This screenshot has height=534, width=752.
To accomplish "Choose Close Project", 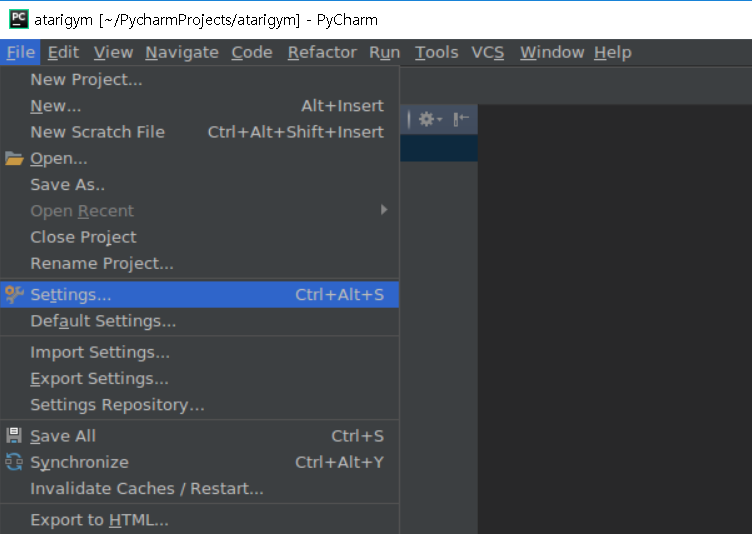I will [x=200, y=237].
